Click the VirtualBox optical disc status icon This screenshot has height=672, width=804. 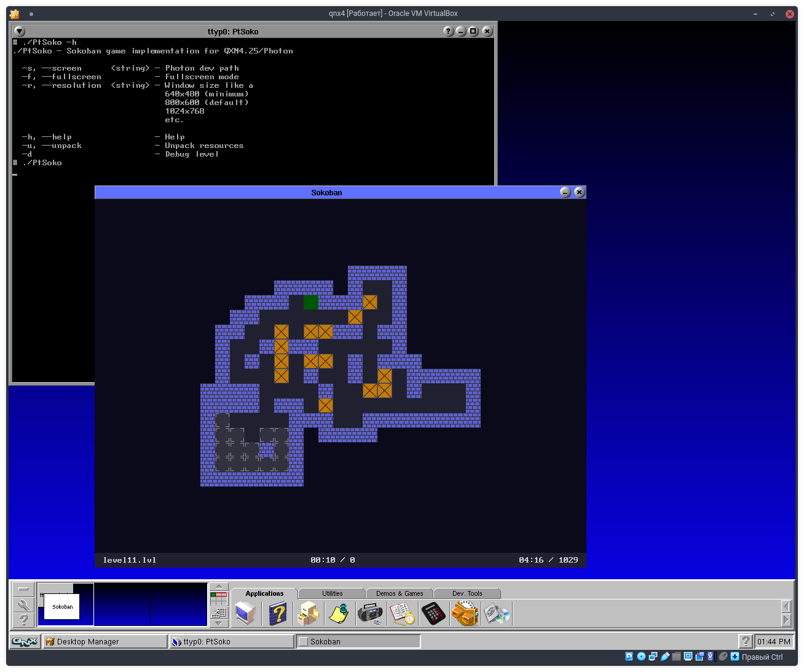point(641,657)
